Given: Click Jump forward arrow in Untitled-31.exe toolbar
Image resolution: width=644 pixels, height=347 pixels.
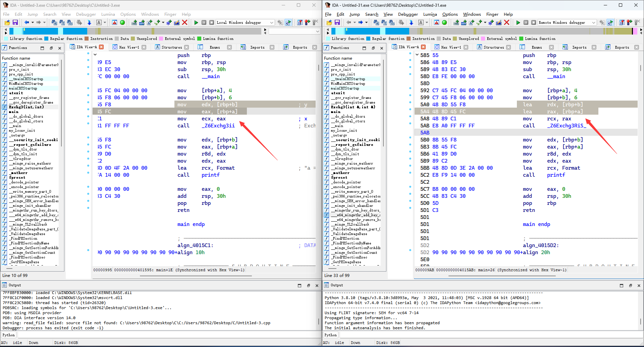Looking at the screenshot, I should (361, 22).
